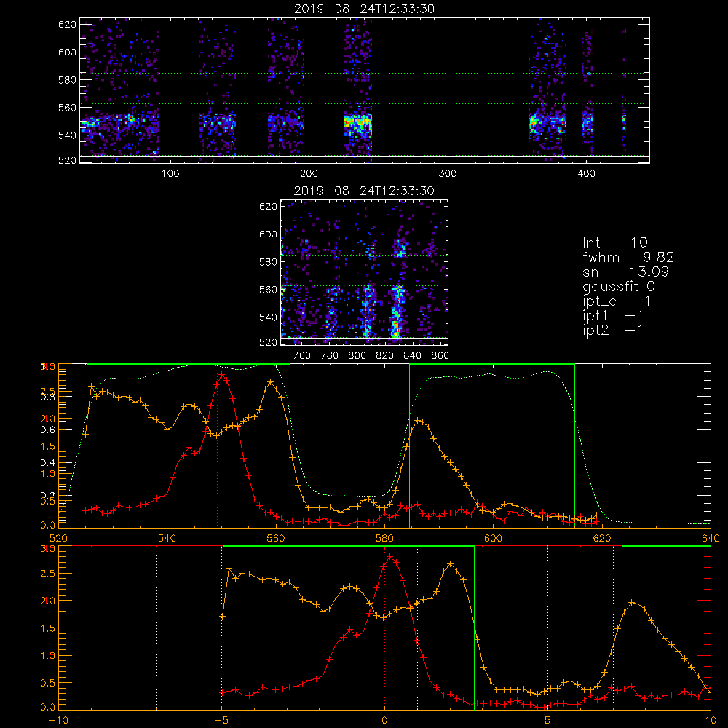Click x-axis label "-10" of the bottom plot
Image resolution: width=728 pixels, height=728 pixels.
[58, 720]
